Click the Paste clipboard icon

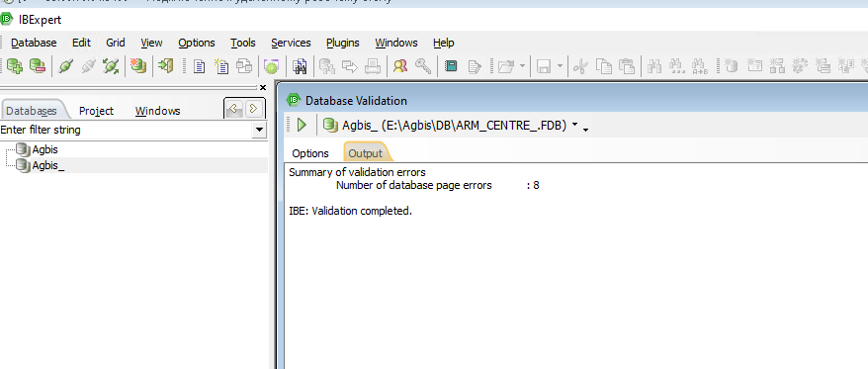tap(626, 66)
